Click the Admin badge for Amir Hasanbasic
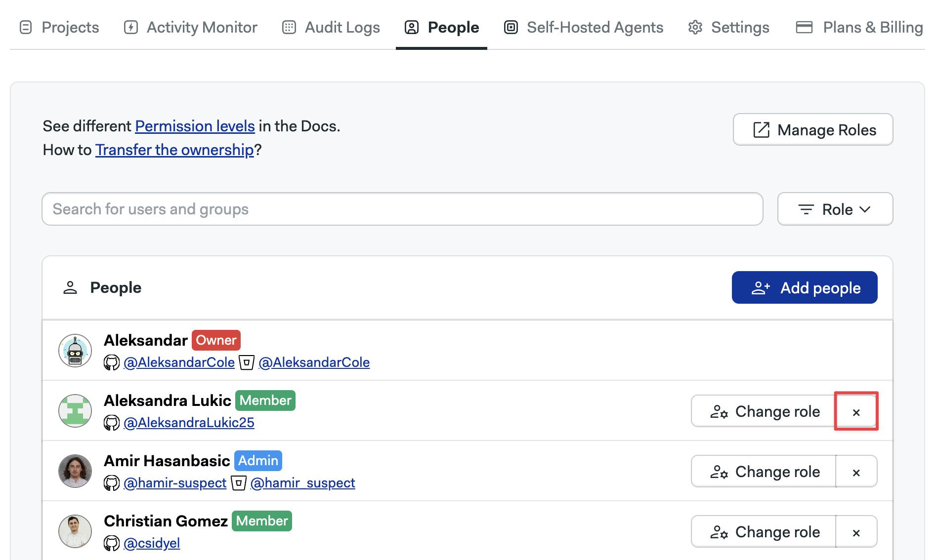937x560 pixels. [258, 461]
